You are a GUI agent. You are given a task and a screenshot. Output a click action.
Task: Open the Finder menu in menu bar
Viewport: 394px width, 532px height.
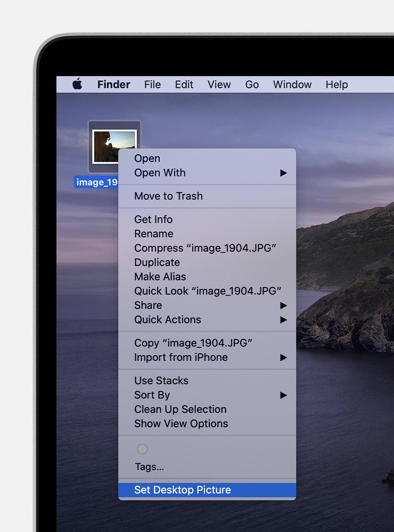pyautogui.click(x=114, y=84)
